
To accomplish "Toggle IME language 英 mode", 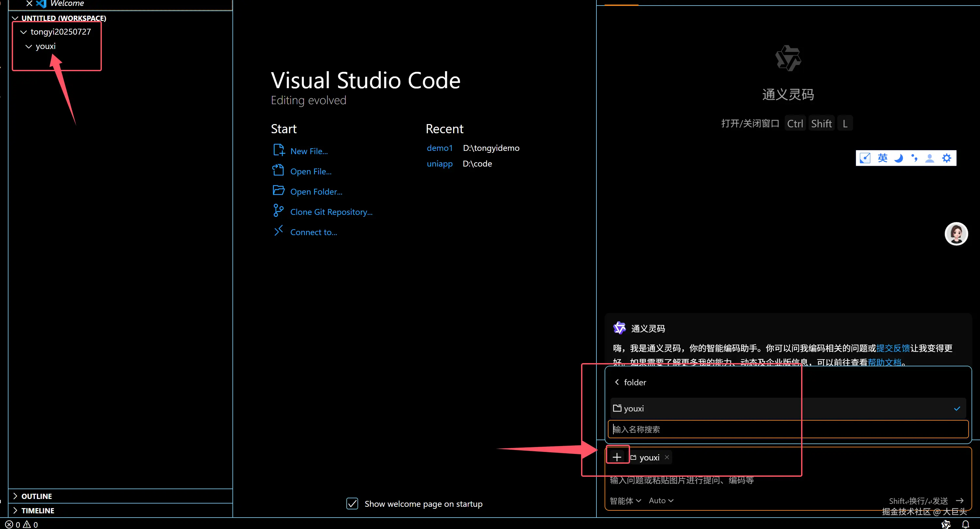I will pyautogui.click(x=882, y=158).
